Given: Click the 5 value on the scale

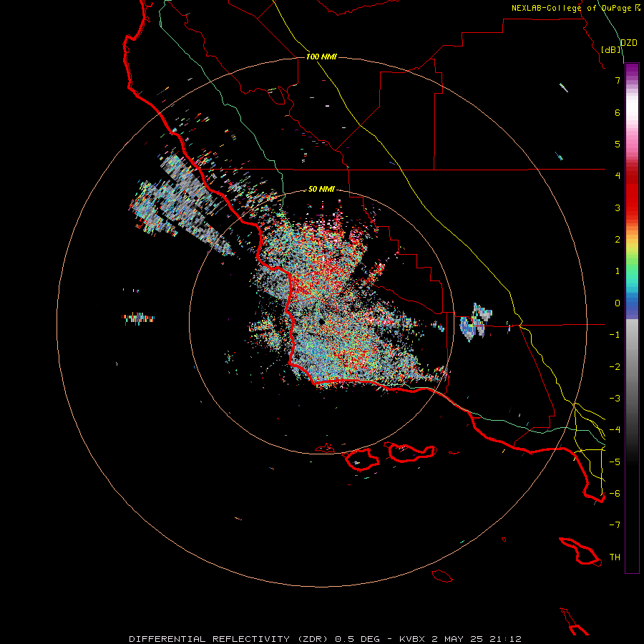Looking at the screenshot, I should pos(618,144).
